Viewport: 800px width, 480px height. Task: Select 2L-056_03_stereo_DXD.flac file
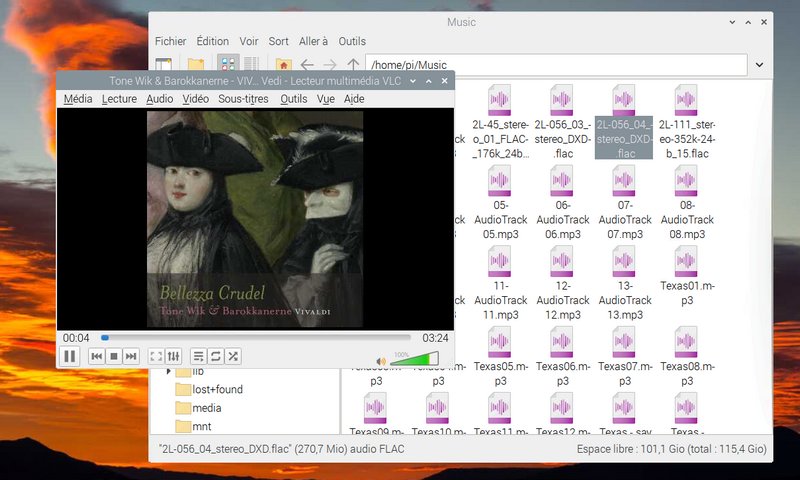[x=562, y=122]
